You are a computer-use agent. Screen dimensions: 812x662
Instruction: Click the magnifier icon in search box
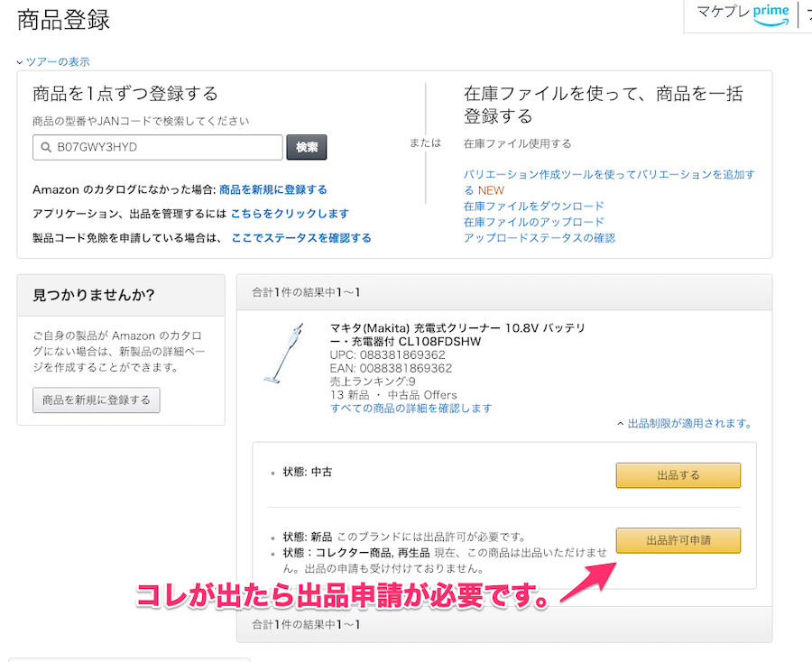(46, 148)
